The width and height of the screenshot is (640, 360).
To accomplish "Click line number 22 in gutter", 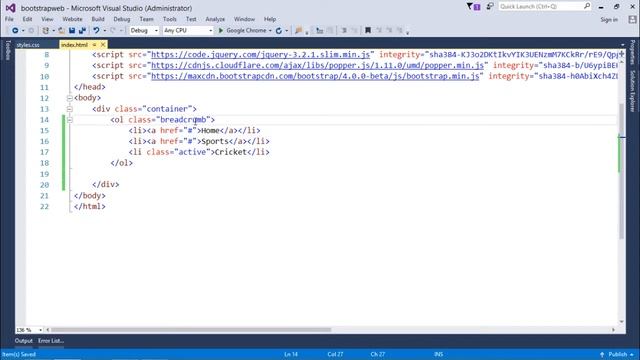I will pyautogui.click(x=44, y=207).
